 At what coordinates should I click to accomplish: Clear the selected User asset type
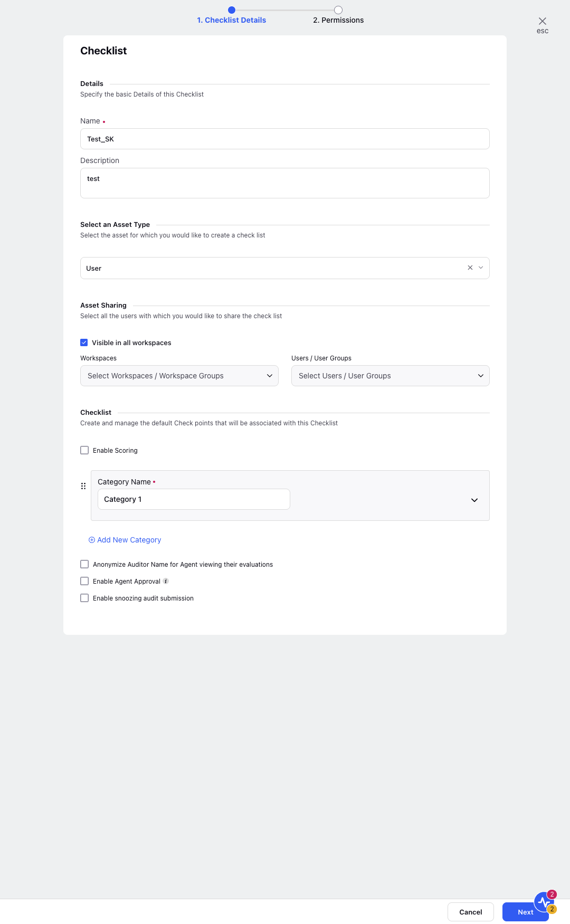pyautogui.click(x=470, y=268)
